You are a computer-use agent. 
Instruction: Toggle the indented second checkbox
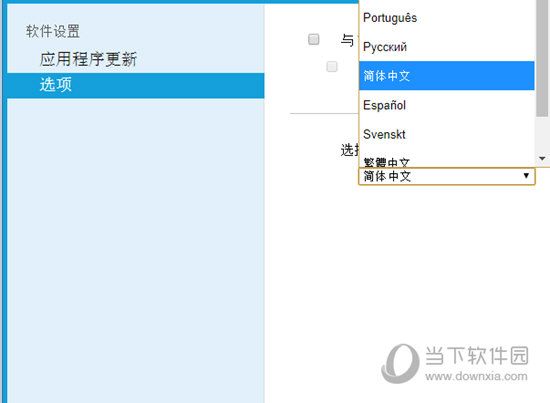pyautogui.click(x=332, y=66)
